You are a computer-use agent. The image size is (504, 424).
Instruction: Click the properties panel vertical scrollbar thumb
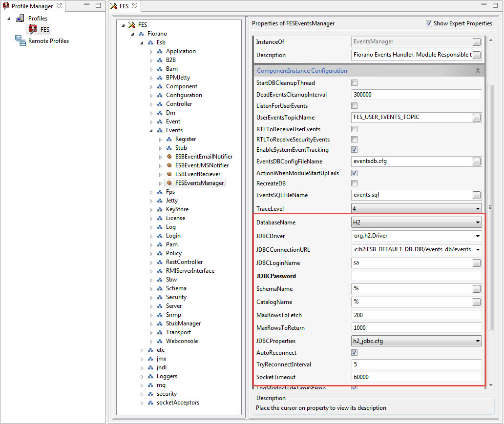(x=490, y=207)
